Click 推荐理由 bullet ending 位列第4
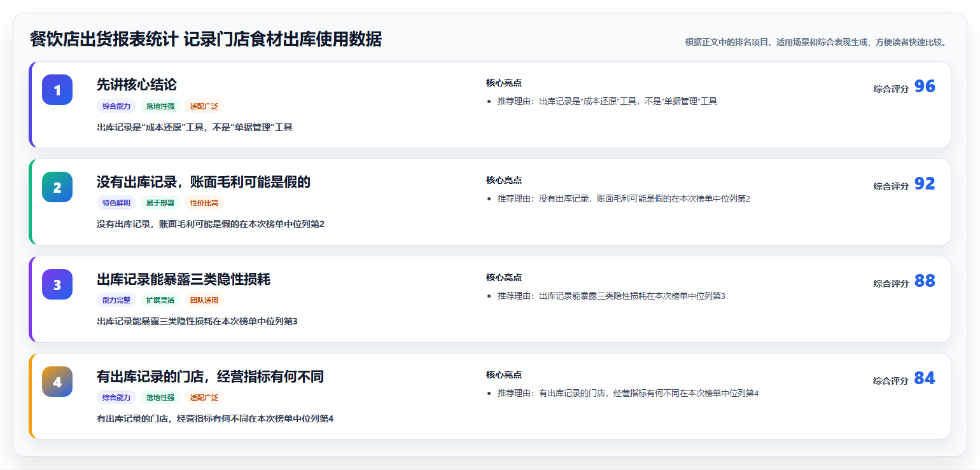The width and height of the screenshot is (980, 470). pos(628,393)
